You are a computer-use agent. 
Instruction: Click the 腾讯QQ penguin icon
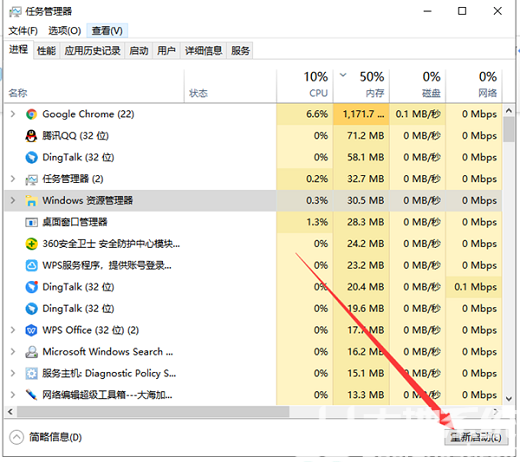pos(31,136)
